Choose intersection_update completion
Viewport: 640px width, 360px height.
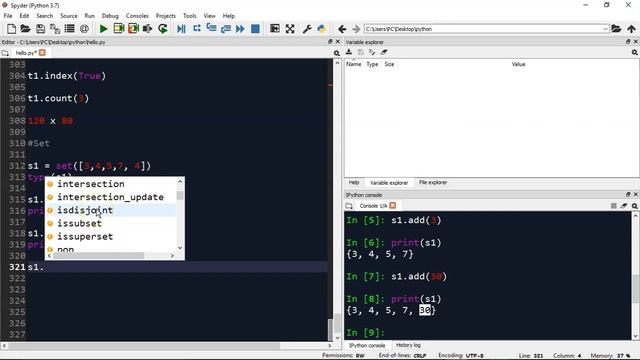(x=110, y=197)
